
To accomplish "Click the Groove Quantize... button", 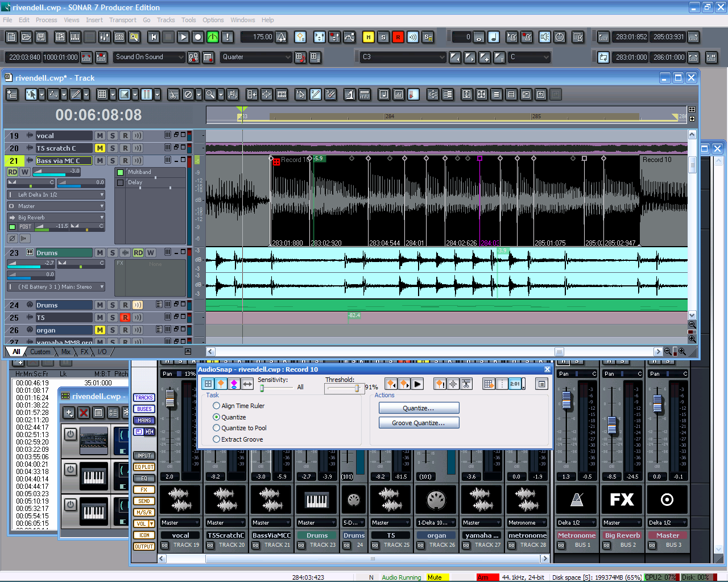I will (419, 423).
